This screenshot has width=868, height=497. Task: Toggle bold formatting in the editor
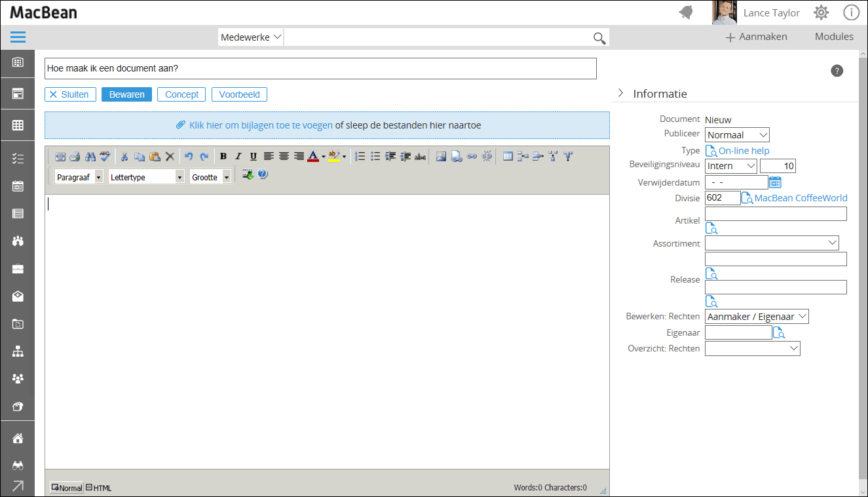(223, 156)
